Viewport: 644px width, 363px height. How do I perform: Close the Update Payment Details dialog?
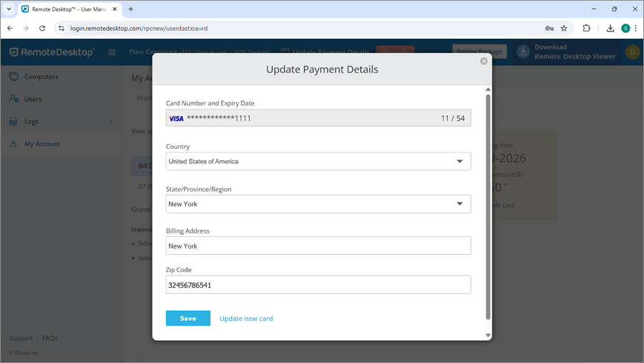484,62
